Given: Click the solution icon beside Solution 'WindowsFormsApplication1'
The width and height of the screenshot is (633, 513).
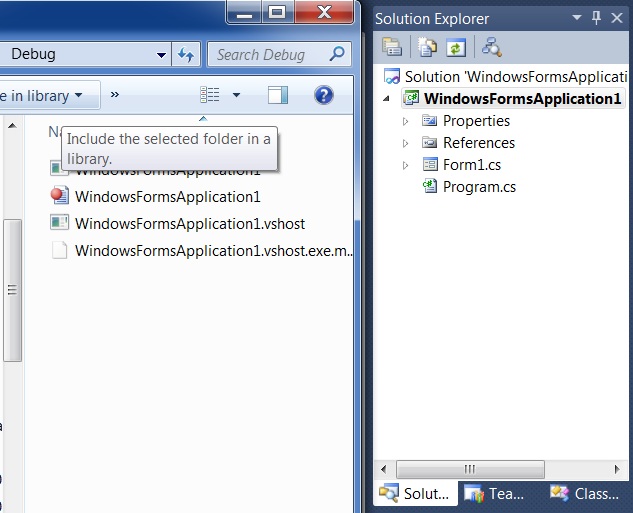Looking at the screenshot, I should (392, 76).
